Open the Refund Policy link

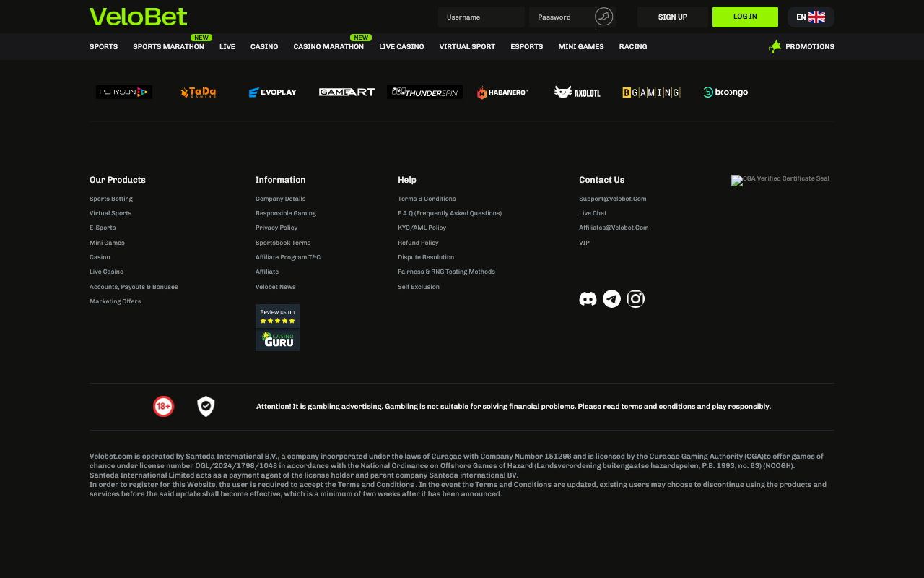click(418, 243)
